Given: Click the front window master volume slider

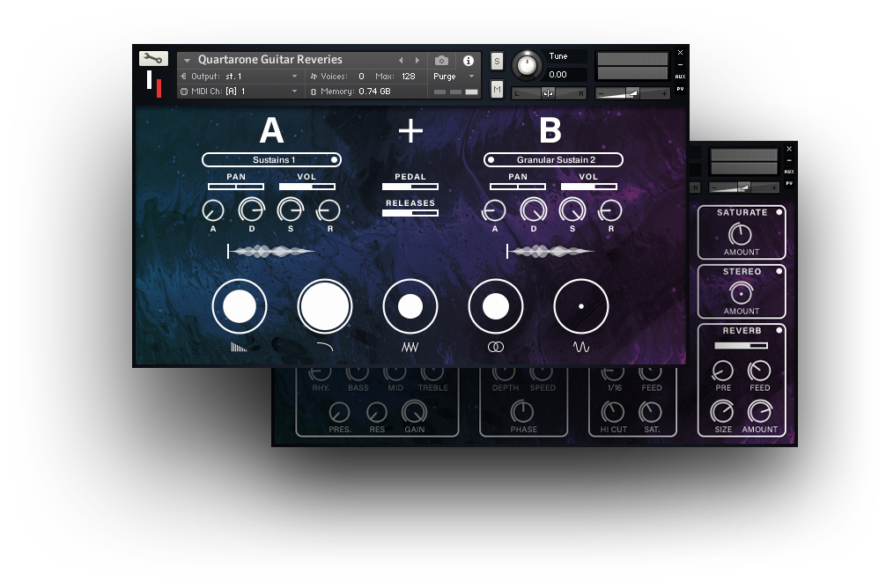Looking at the screenshot, I should [x=632, y=93].
